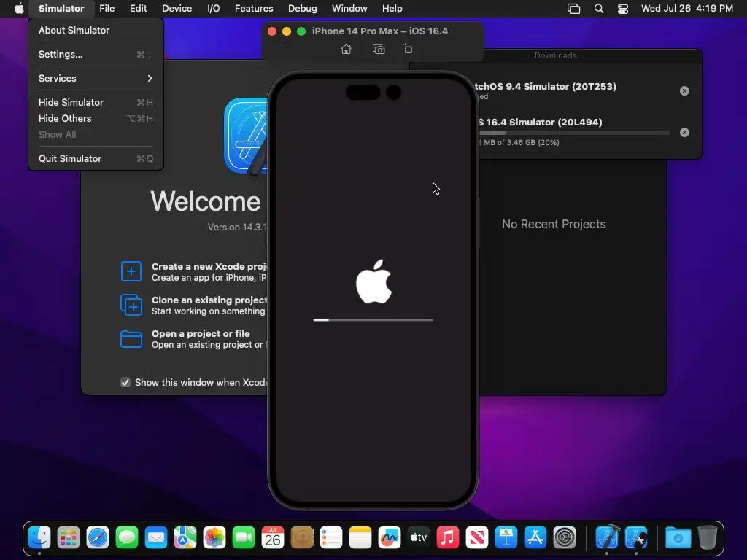Open Maps from the Dock

coord(185,538)
